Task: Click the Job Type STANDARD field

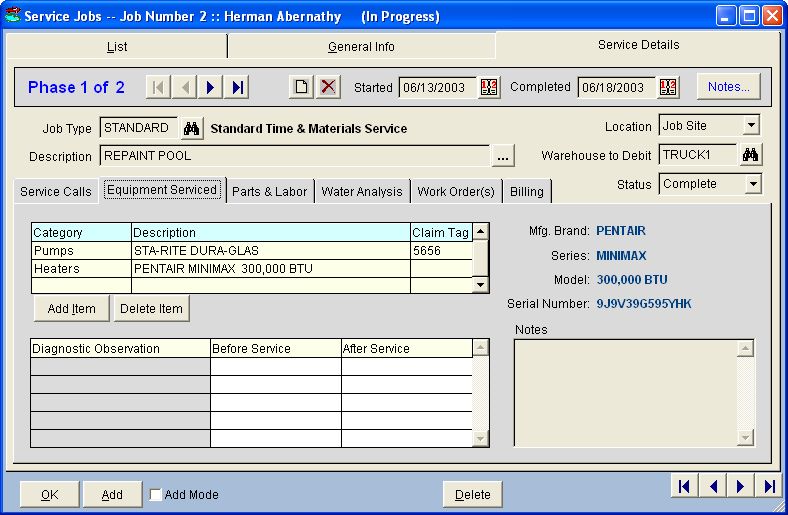Action: click(139, 128)
